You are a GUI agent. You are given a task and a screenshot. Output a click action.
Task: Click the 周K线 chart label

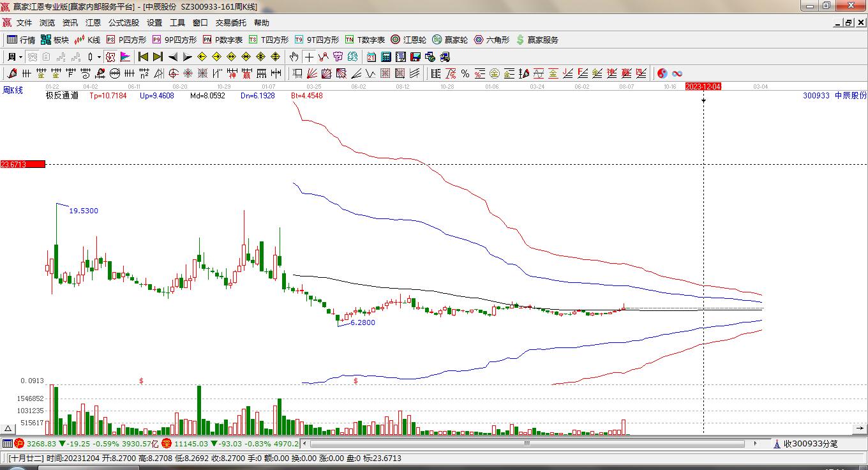click(13, 91)
